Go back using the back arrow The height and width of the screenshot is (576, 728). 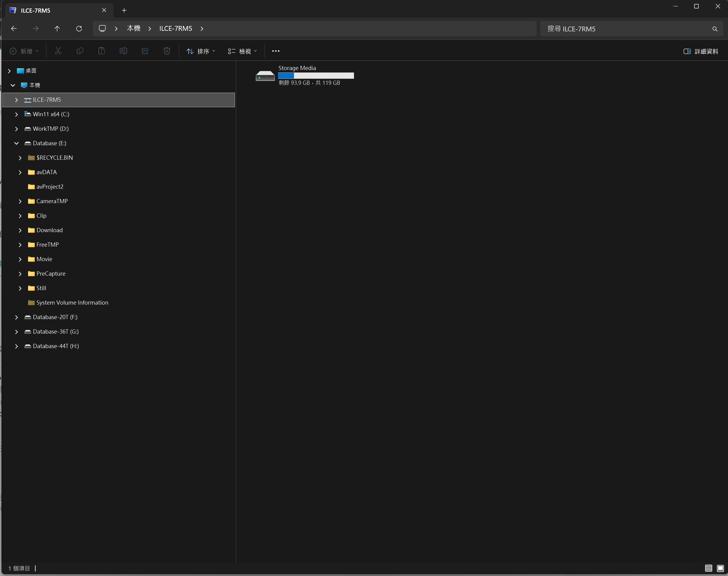point(14,29)
